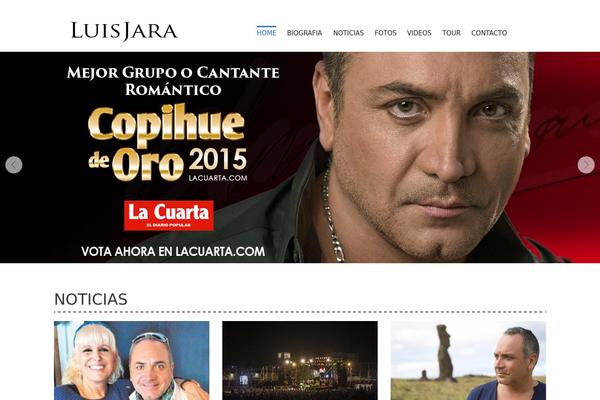Screen dimensions: 600x400
Task: Open the BIOGRAFIA page
Action: coord(304,33)
